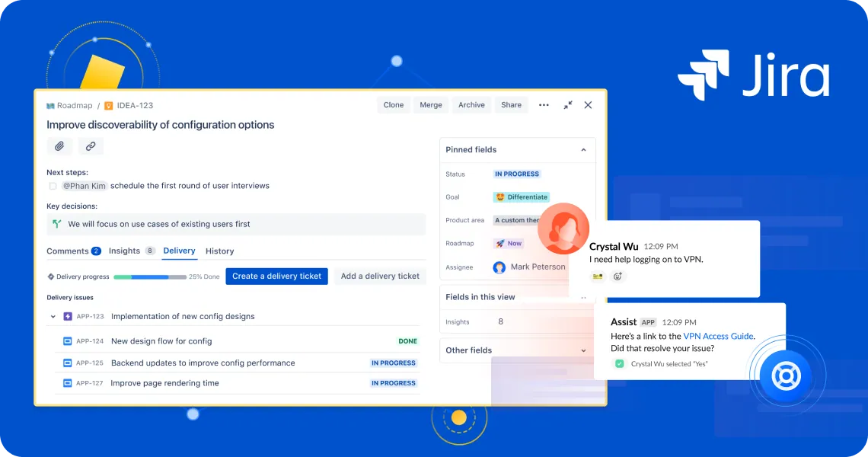Click the paperclip attachment icon
Screen dimensions: 868x457
[x=59, y=146]
